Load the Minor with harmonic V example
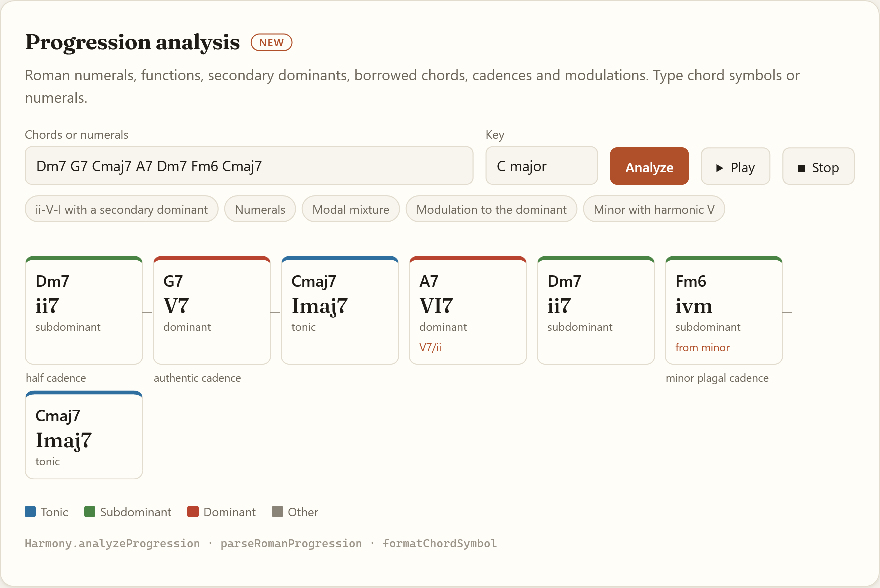Image resolution: width=880 pixels, height=588 pixels. coord(654,209)
